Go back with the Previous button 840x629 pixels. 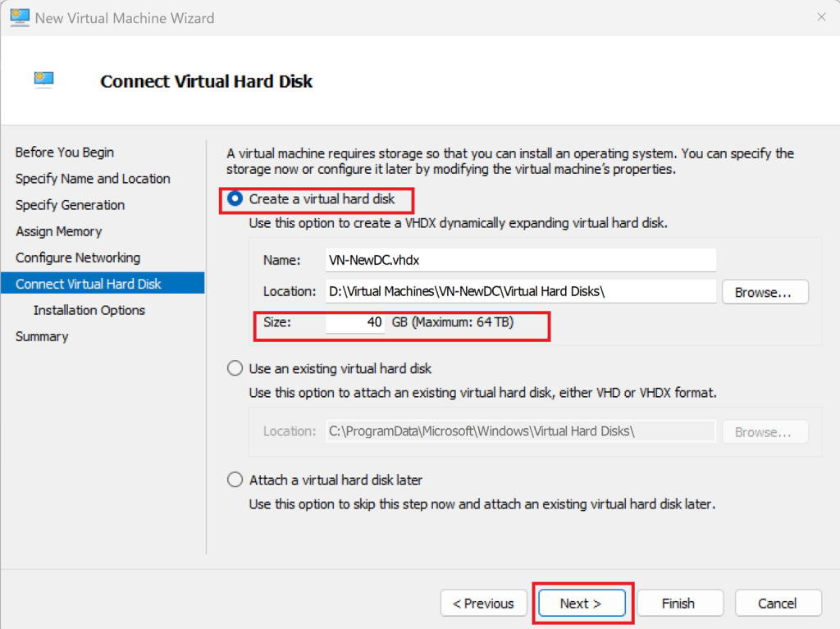[483, 604]
